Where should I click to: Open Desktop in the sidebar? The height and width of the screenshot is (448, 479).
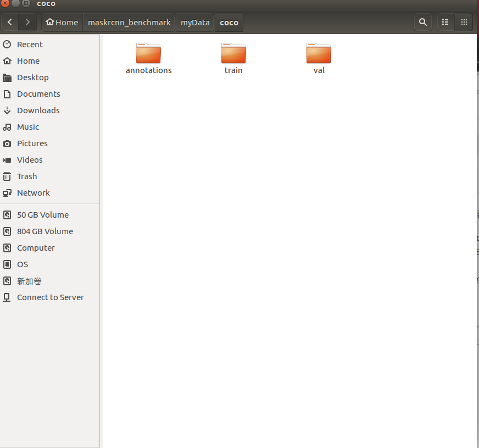(x=50, y=78)
